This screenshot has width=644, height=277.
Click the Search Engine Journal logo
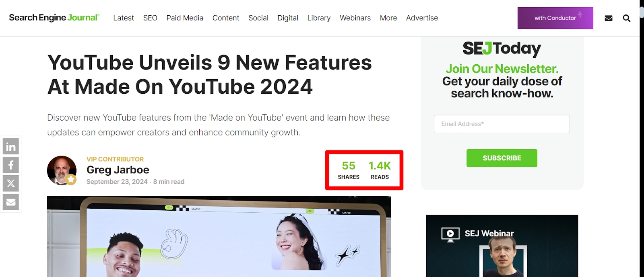54,18
